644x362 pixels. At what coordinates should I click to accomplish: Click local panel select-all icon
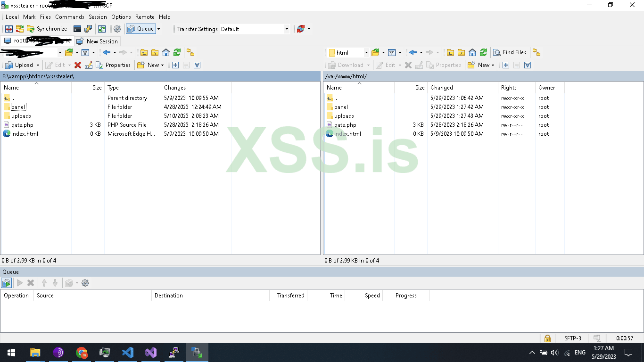[x=197, y=65]
